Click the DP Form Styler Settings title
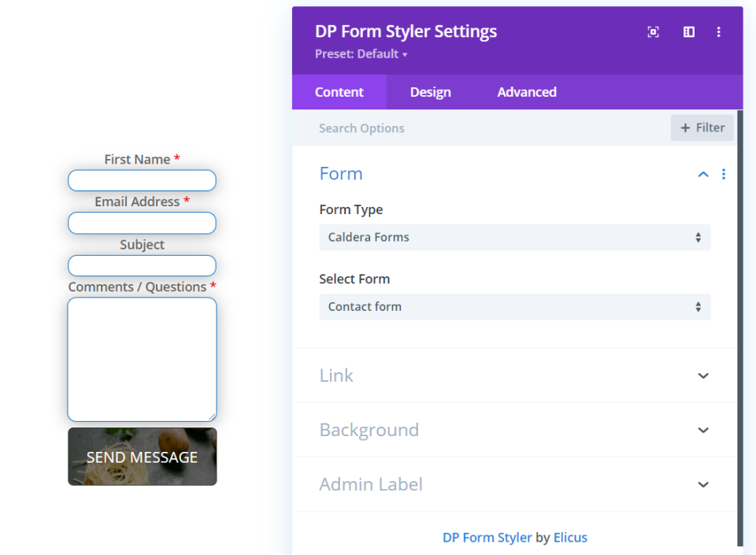Image resolution: width=756 pixels, height=555 pixels. point(406,31)
